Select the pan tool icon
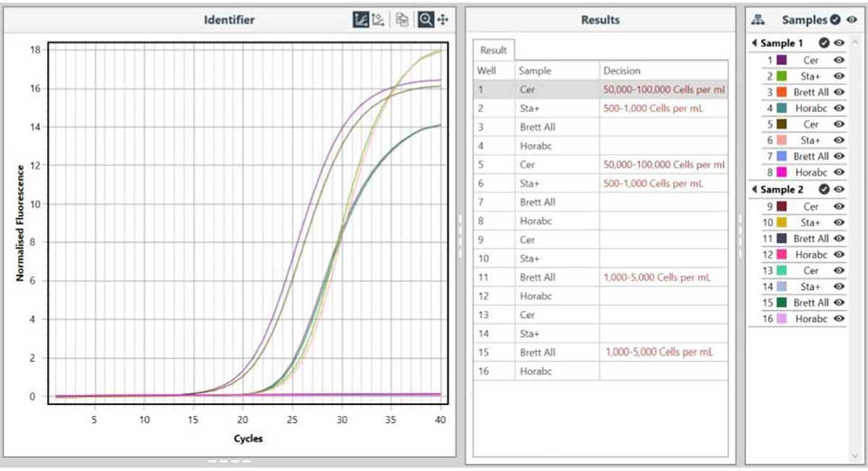Screen dimensions: 868x471 coord(443,20)
